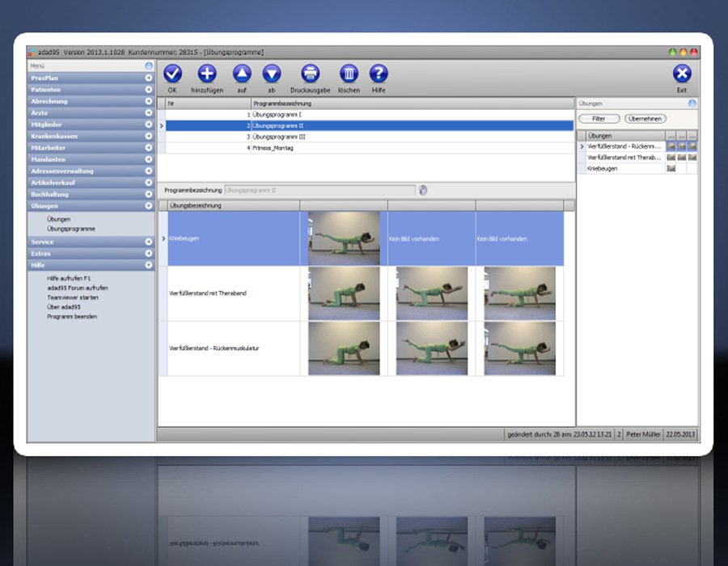
Task: Collapse the Übungen sidebar section
Action: 148,206
